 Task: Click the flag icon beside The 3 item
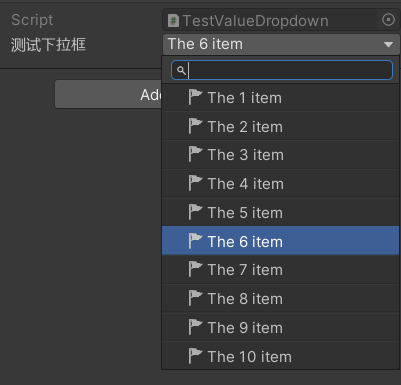click(195, 155)
